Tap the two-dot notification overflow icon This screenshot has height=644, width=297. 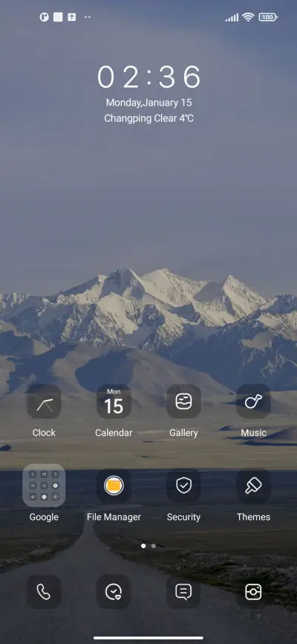87,17
